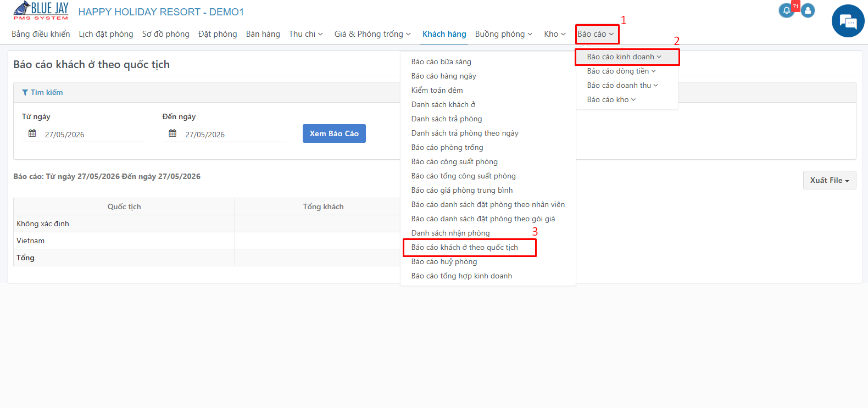Viewport: 868px width, 408px height.
Task: Select Báo cáo khách ở theo quốc tịch
Action: [465, 247]
